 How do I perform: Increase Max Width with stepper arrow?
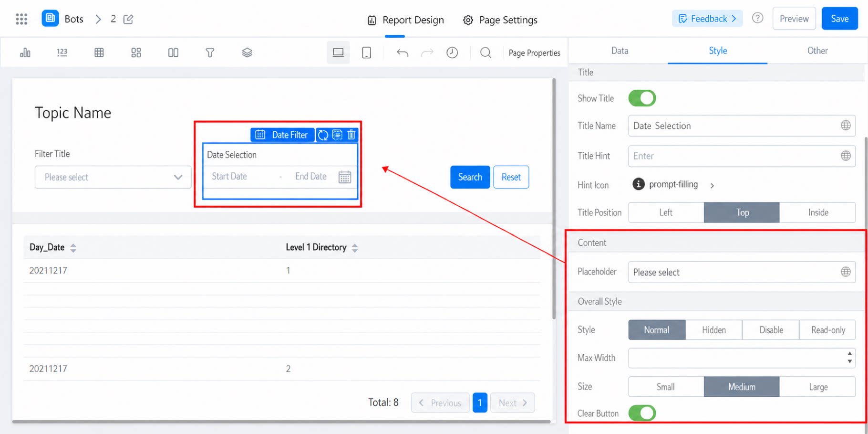(850, 354)
